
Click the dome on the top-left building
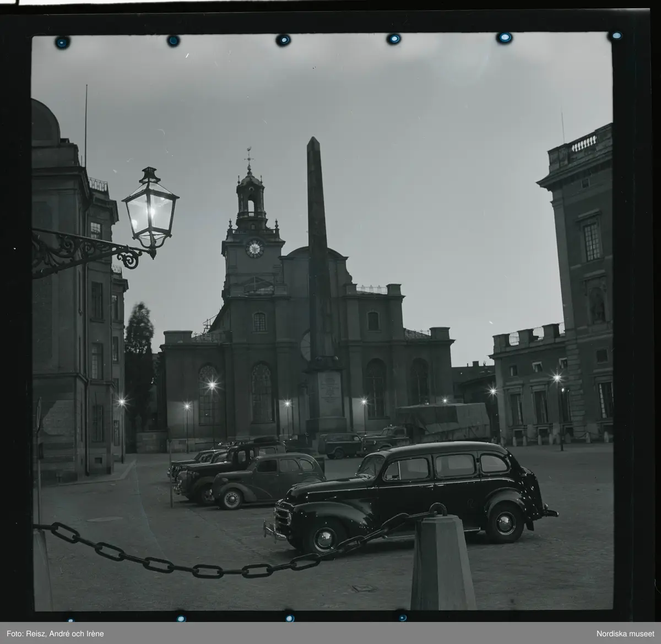pos(45,121)
